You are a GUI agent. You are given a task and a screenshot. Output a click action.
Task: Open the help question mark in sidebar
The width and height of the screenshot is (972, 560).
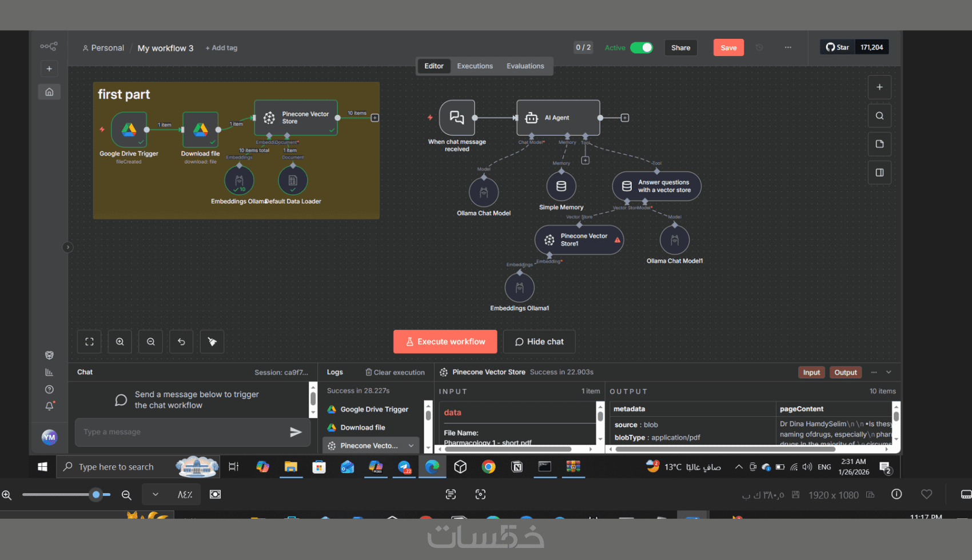tap(49, 390)
